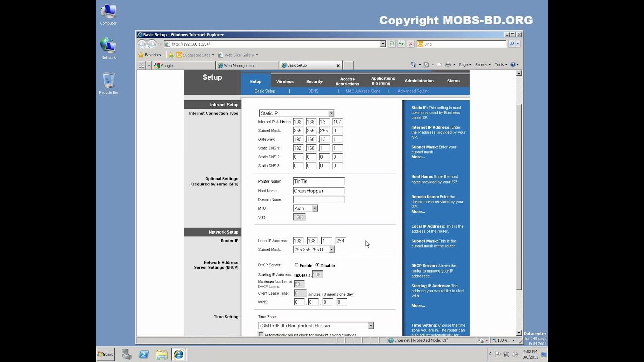Open the Page menu dropdown
The image size is (644, 362).
tap(464, 65)
